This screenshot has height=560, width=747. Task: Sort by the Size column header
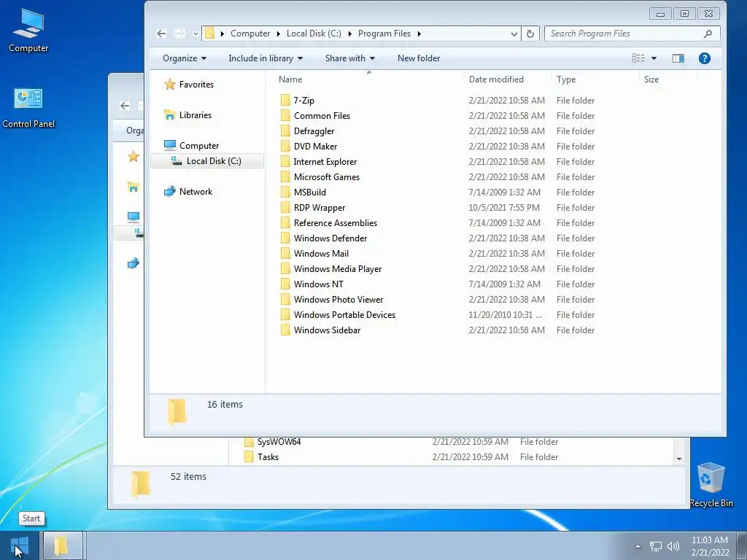[668, 79]
